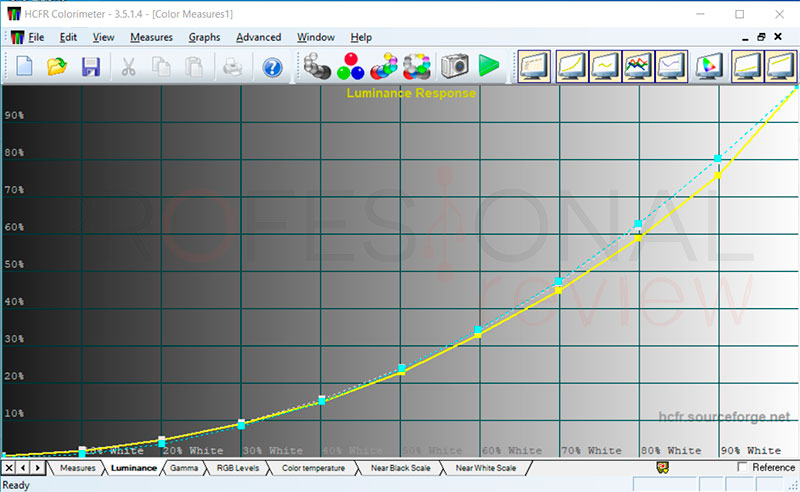Measure secondary colors with the multicolor spheres icon
Viewport: 800px width, 492px height.
click(384, 66)
